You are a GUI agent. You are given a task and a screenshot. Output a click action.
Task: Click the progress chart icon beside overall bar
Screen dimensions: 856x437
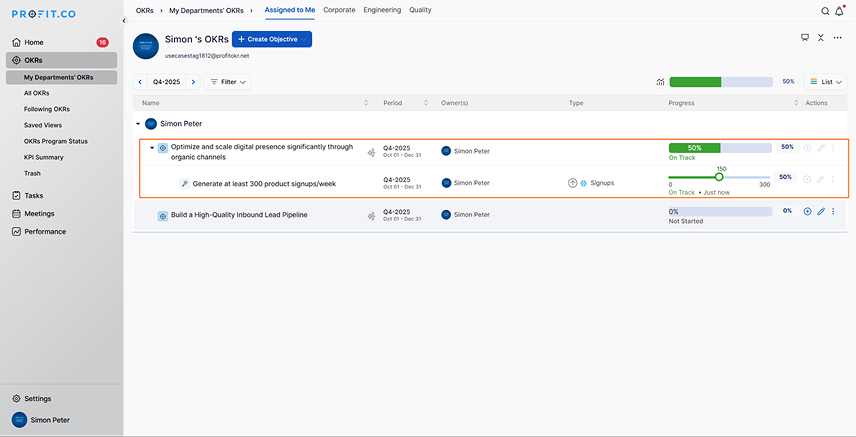pyautogui.click(x=661, y=82)
